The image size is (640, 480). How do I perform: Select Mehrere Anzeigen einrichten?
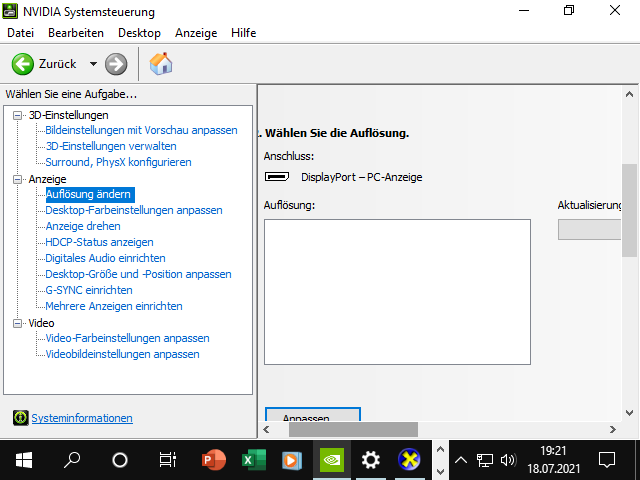coord(114,306)
